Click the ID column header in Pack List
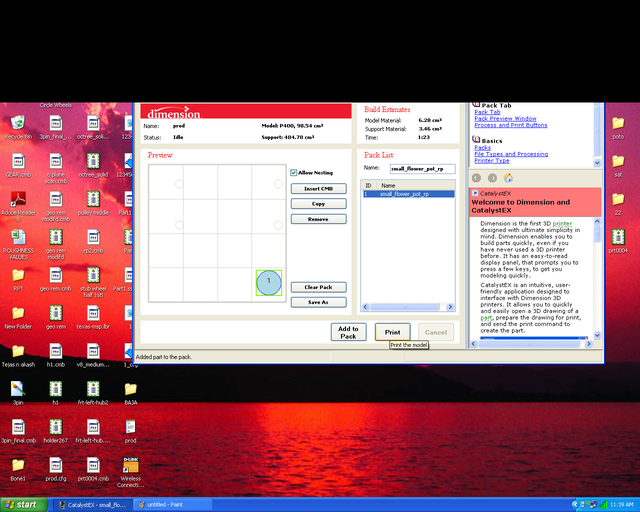 point(369,185)
